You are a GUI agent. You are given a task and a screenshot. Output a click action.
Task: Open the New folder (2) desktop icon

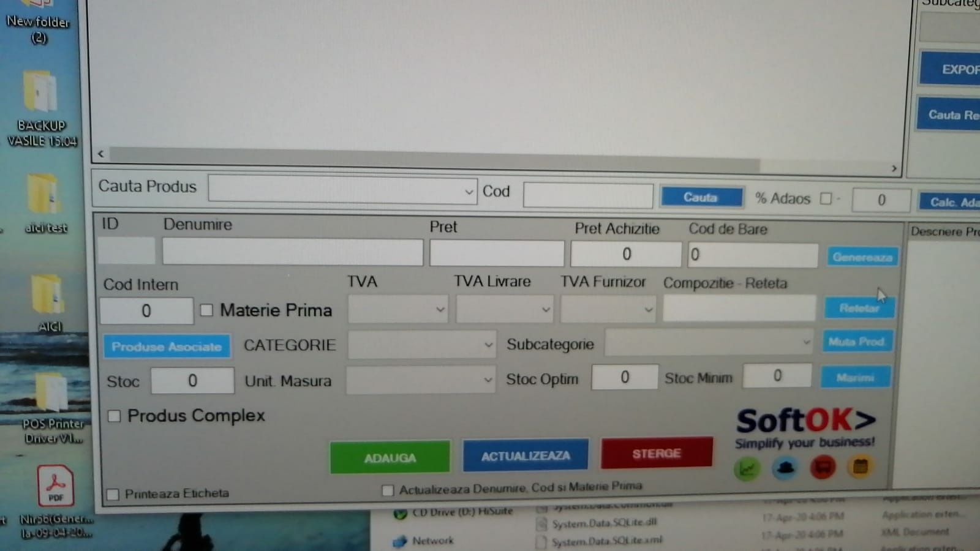pyautogui.click(x=39, y=23)
